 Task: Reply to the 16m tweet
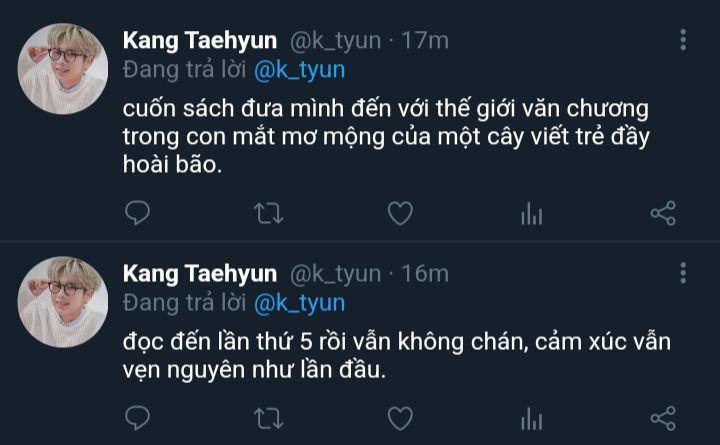click(137, 418)
